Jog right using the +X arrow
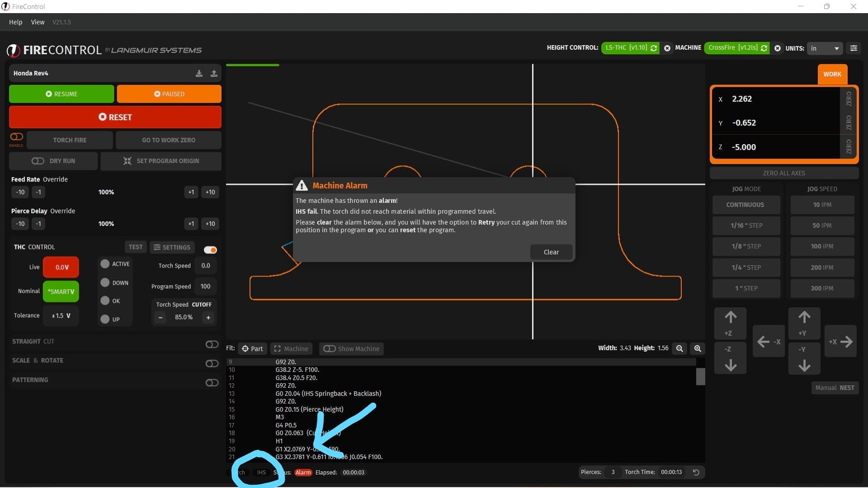 840,342
